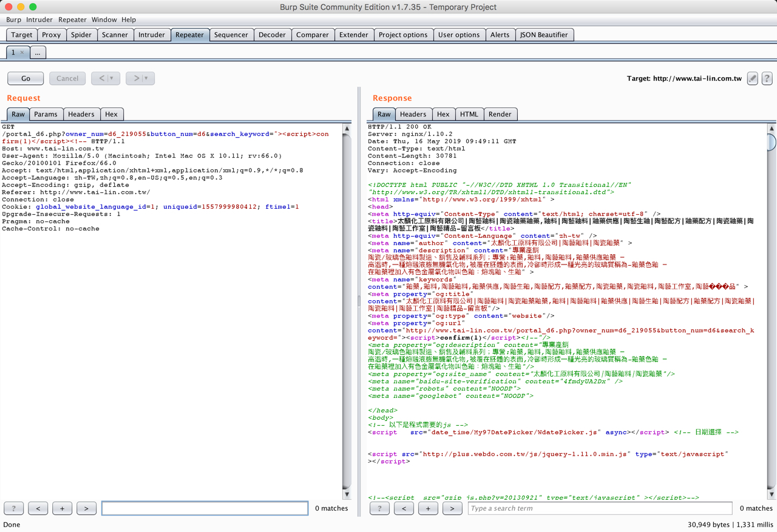The height and width of the screenshot is (532, 777).
Task: Go to previous match in response search
Action: [x=404, y=508]
